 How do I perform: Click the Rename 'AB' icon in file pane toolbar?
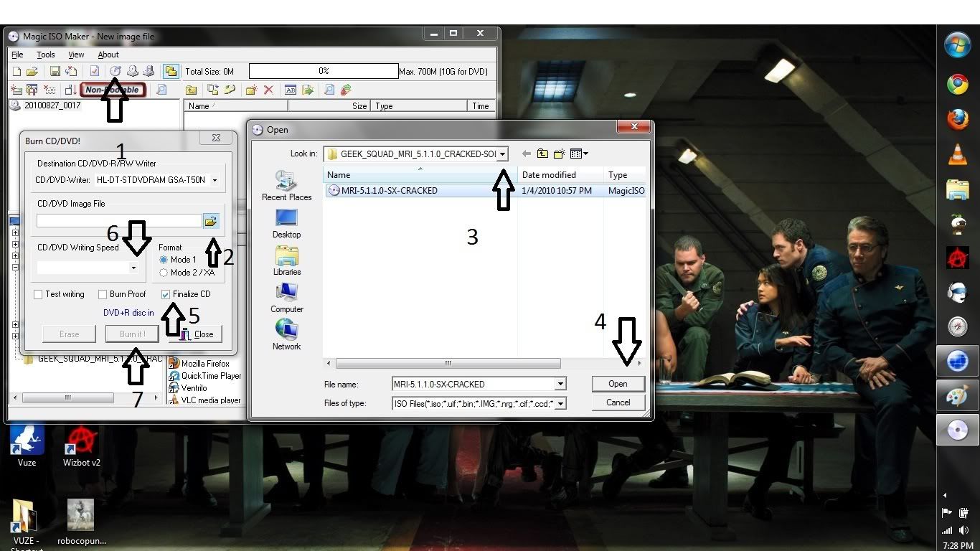(x=290, y=90)
